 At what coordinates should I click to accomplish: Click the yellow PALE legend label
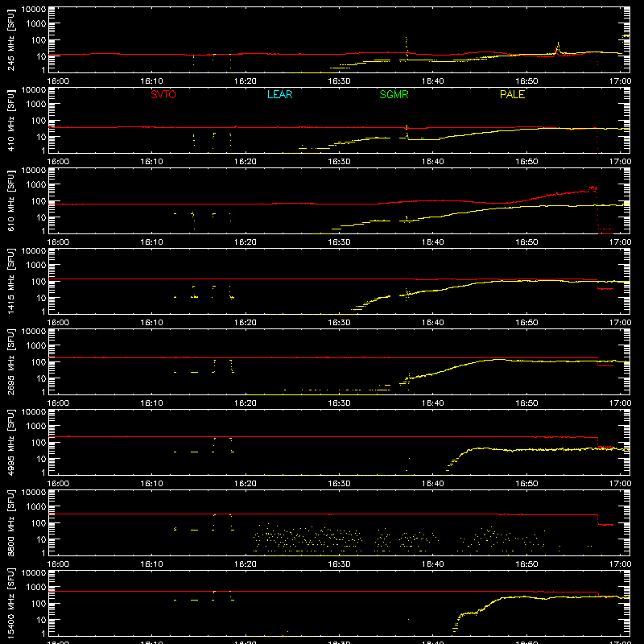click(x=512, y=94)
